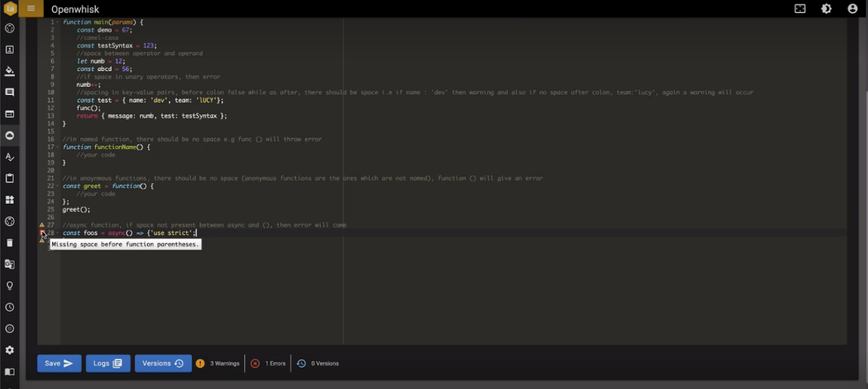This screenshot has height=389, width=868.
Task: Click the error marker on line 28
Action: click(x=42, y=233)
